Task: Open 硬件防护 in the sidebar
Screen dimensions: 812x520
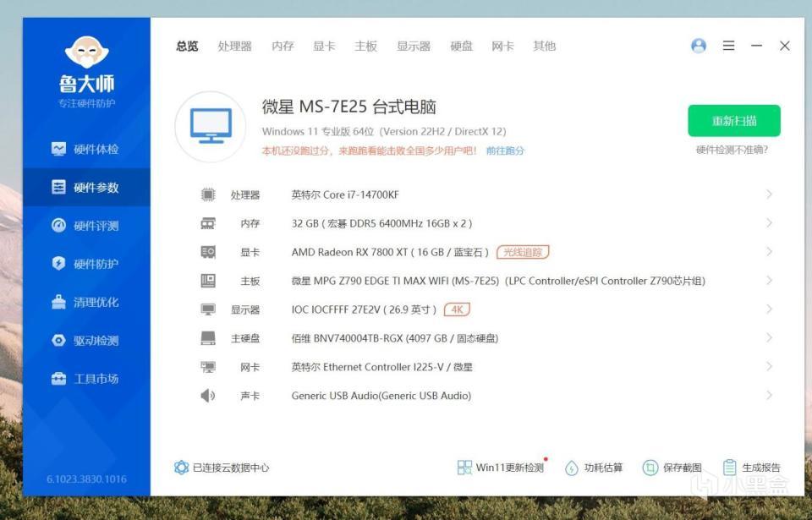Action: coord(86,264)
